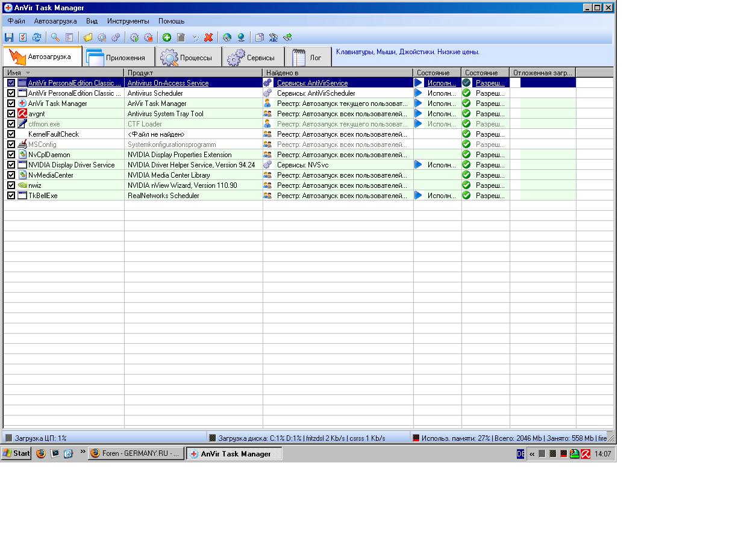
Task: Click the blue refresh arrows toolbar icon
Action: 37,37
